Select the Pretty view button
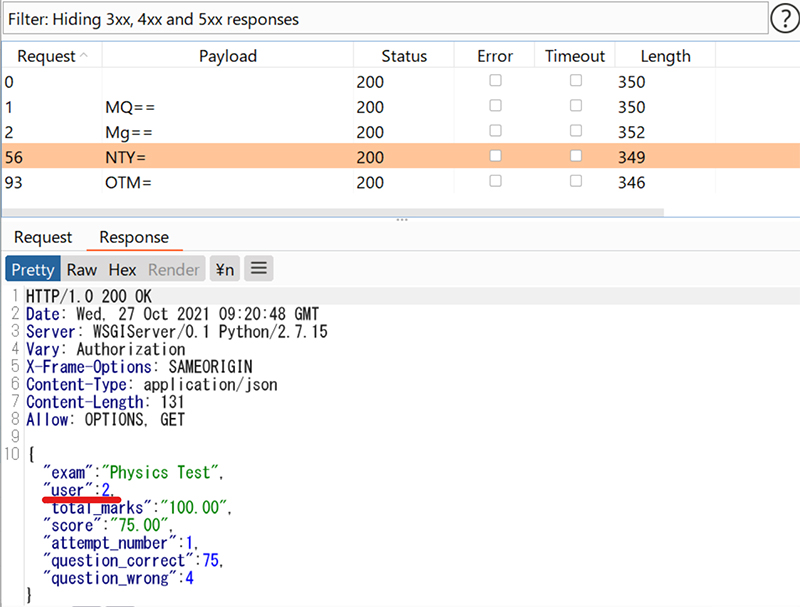 (x=33, y=269)
